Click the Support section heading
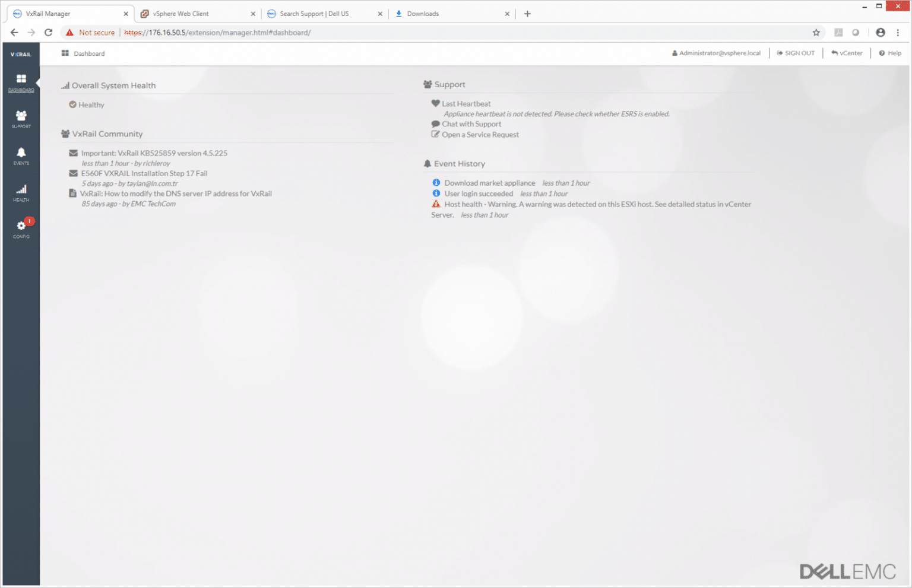 449,85
